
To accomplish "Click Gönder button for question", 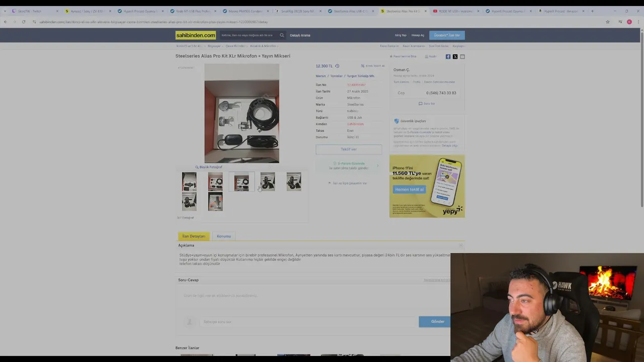I will (x=435, y=322).
